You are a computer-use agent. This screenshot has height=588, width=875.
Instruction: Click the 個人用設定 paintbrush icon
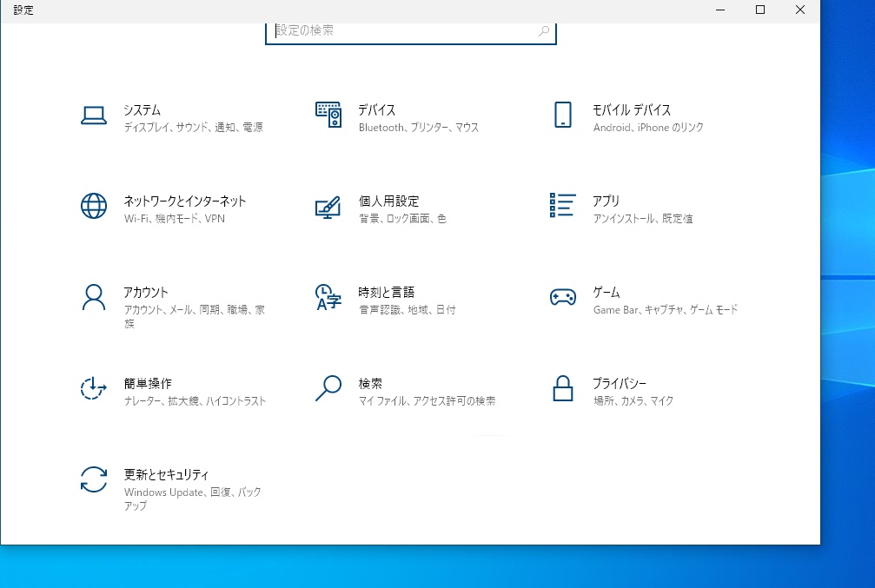click(328, 207)
